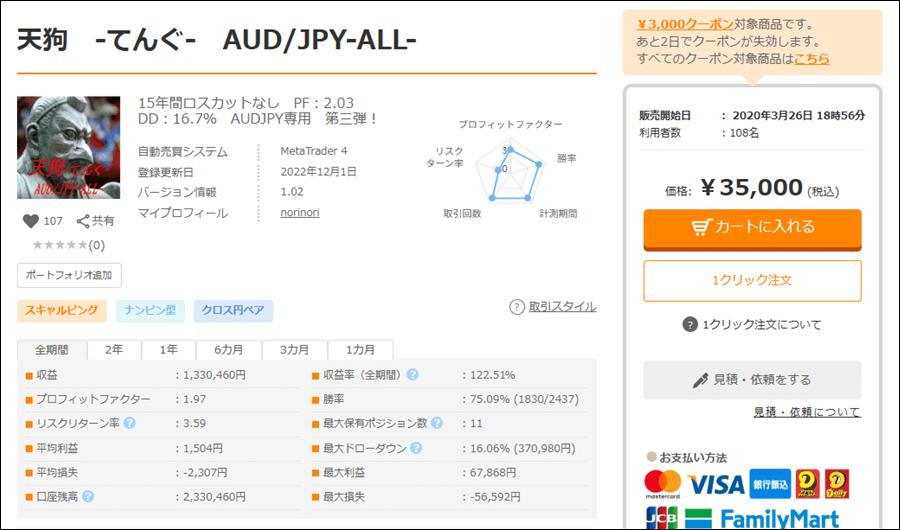
Task: Open the ¥3,000クーポン link
Action: point(685,24)
